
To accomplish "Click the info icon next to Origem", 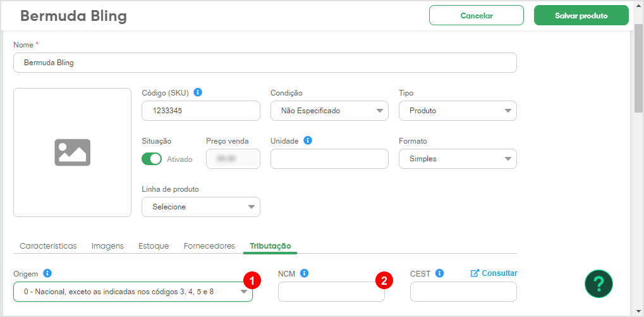I will point(47,273).
